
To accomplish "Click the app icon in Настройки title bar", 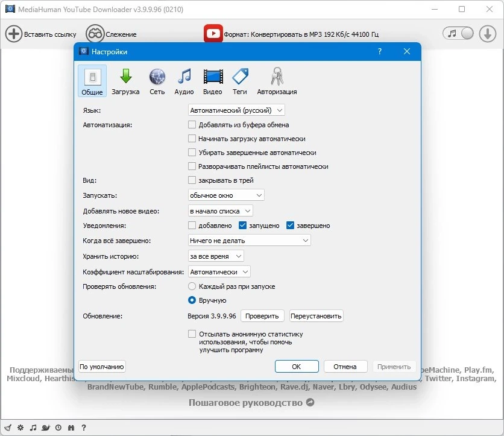I will 84,51.
